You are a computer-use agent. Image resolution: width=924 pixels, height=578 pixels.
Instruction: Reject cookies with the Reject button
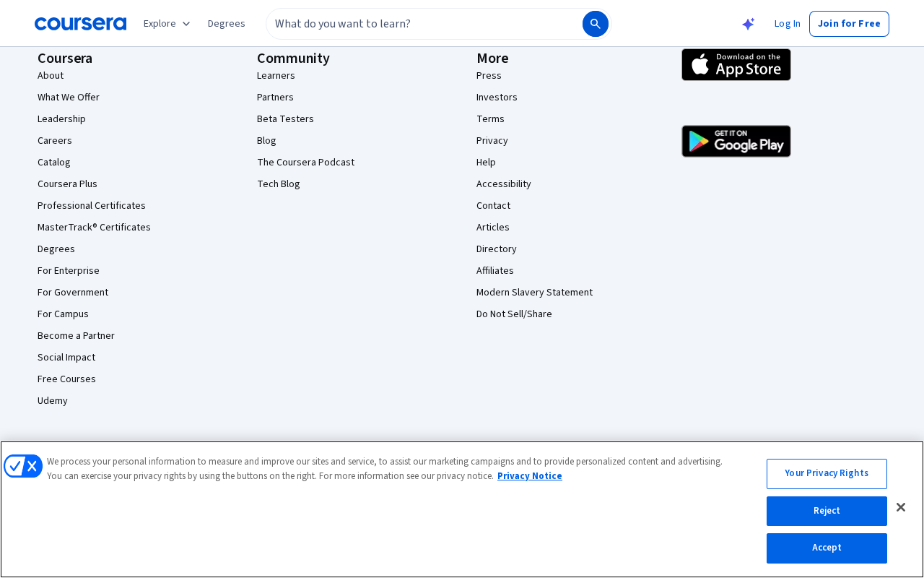click(x=827, y=512)
